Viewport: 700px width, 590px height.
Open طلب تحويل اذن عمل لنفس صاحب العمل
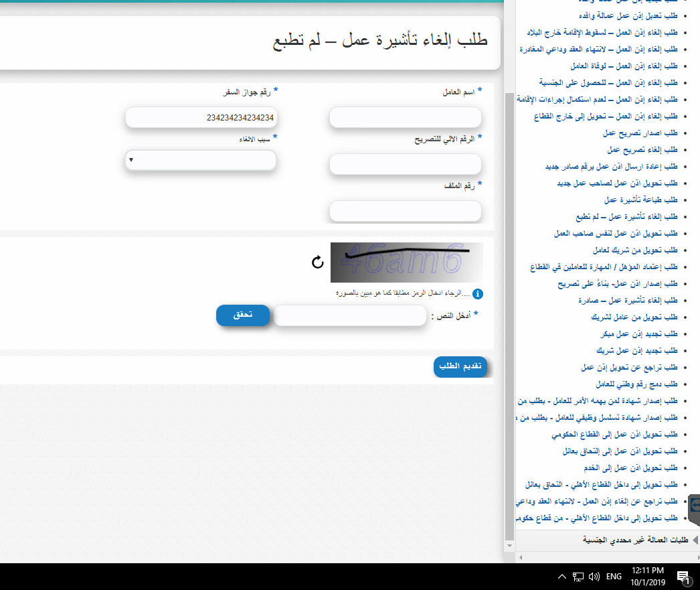pos(616,234)
